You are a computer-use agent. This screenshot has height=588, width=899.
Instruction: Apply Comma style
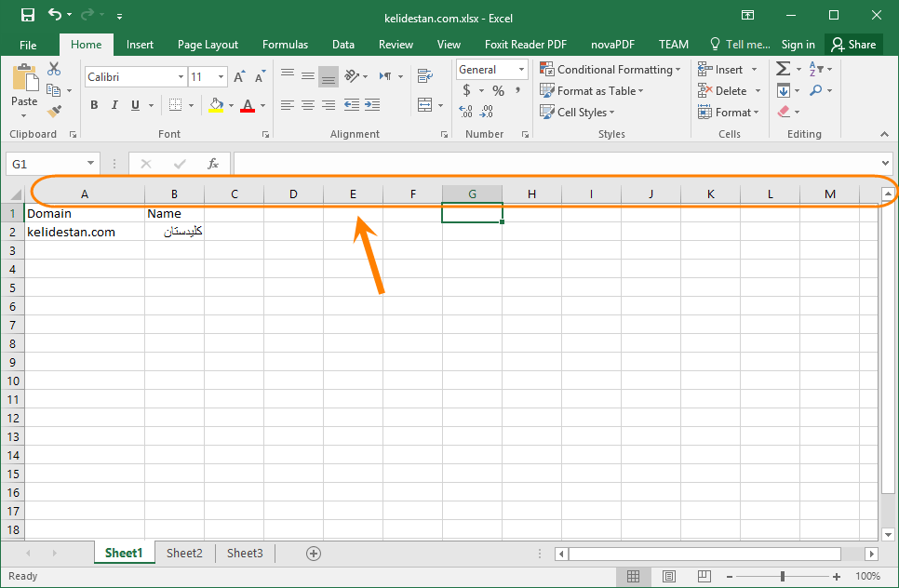pyautogui.click(x=517, y=90)
